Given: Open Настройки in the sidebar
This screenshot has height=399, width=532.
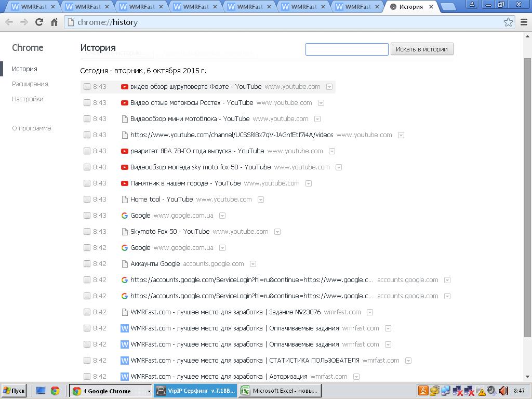Looking at the screenshot, I should tap(28, 99).
